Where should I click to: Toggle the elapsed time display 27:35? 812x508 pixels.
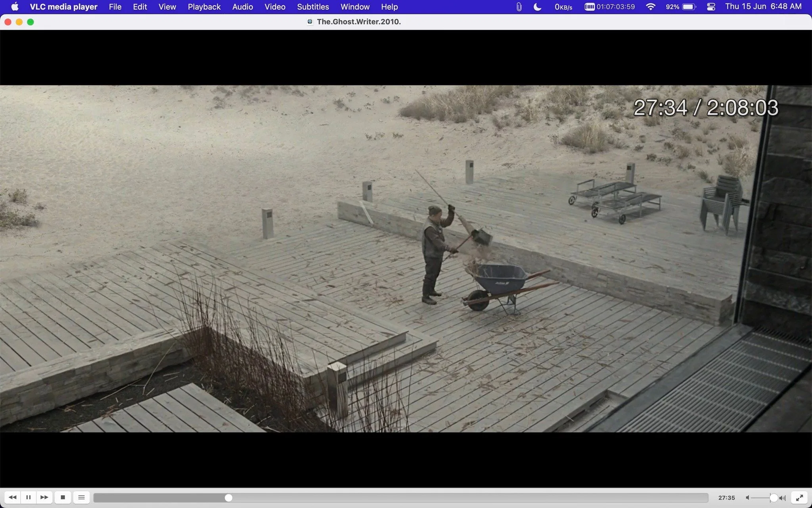click(x=726, y=498)
